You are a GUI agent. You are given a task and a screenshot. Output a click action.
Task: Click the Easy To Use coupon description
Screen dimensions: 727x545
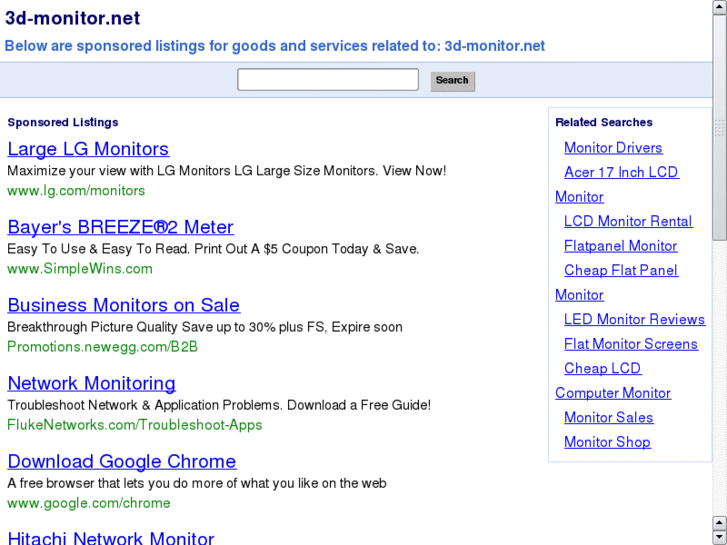213,249
